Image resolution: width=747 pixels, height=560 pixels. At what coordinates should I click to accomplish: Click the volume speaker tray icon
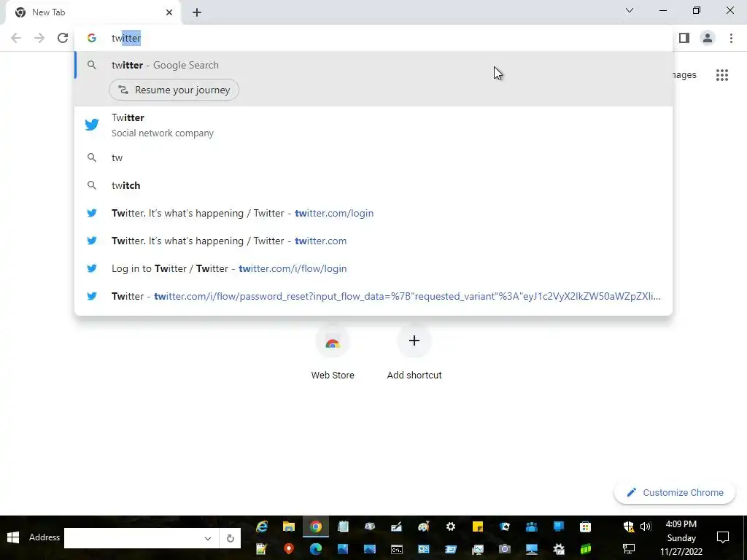tap(646, 526)
